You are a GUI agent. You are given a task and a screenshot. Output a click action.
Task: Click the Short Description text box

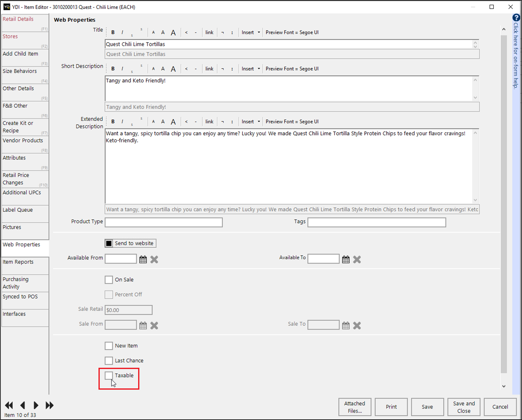click(288, 89)
